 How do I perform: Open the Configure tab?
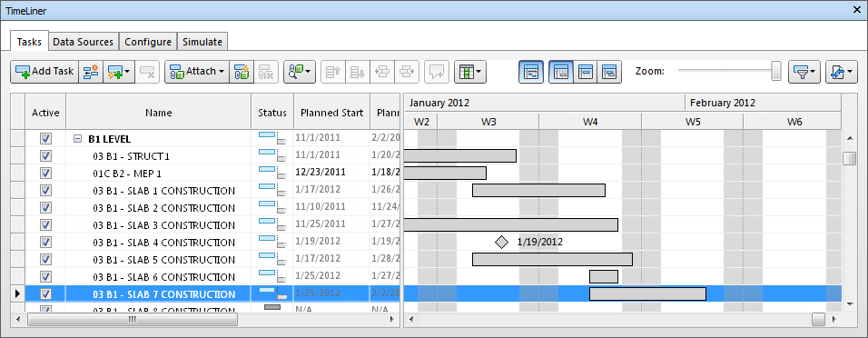148,42
